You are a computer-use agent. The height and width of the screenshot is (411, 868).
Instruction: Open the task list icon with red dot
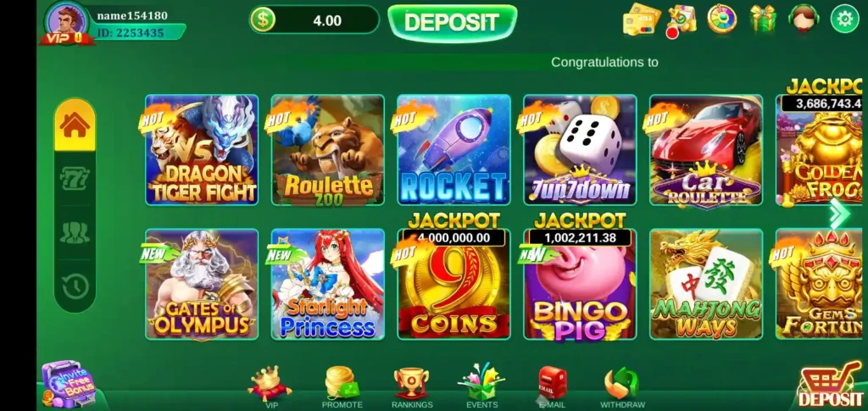click(681, 21)
